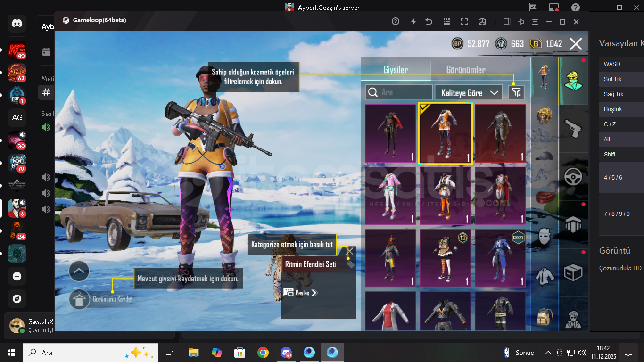
Task: Open the steering wheel vehicles section
Action: point(573,177)
